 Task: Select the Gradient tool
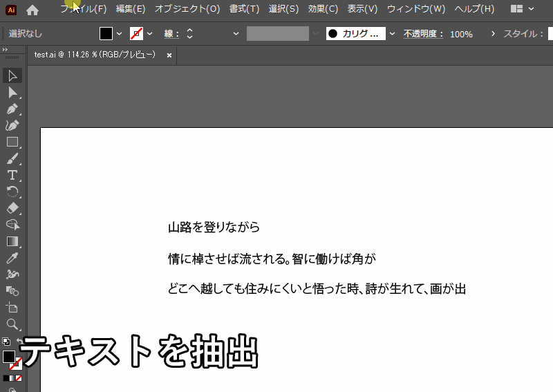(x=12, y=241)
